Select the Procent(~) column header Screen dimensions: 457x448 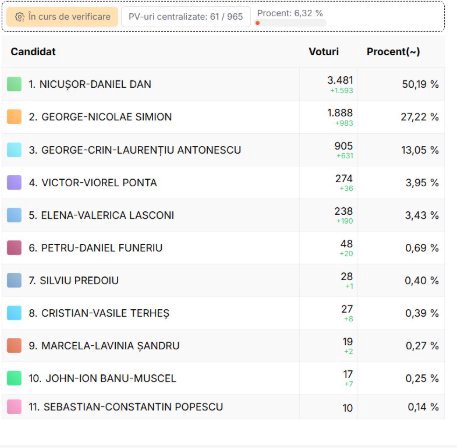click(x=393, y=52)
